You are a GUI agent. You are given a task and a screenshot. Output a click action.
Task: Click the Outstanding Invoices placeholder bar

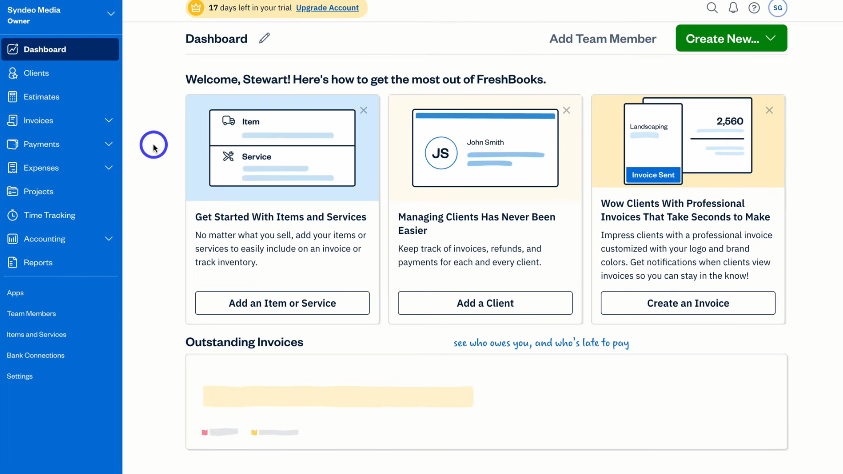[x=338, y=397]
